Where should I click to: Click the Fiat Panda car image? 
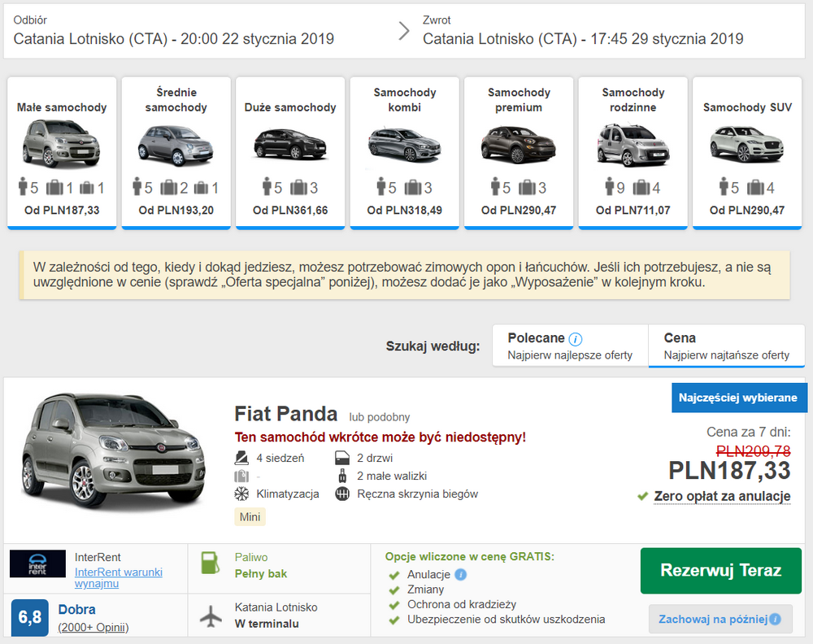(114, 452)
